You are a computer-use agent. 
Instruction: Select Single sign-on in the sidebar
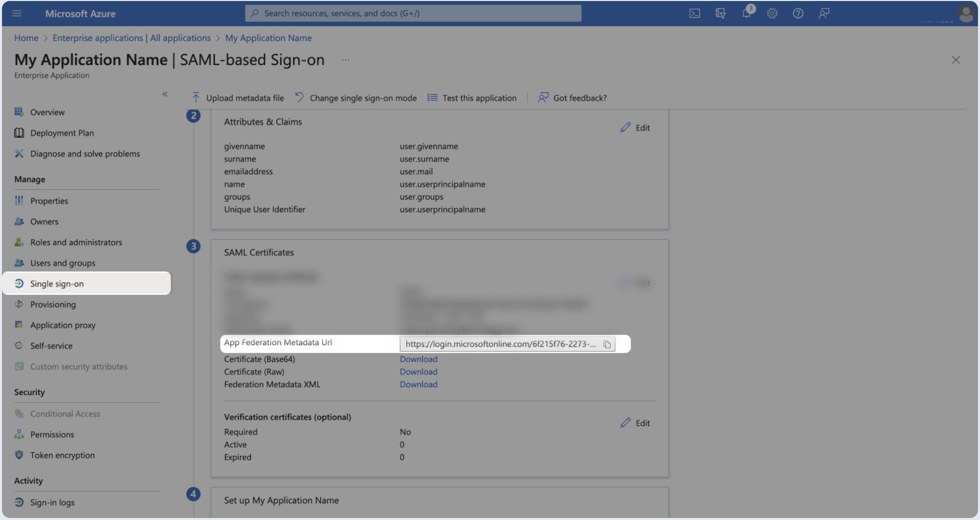[x=57, y=284]
